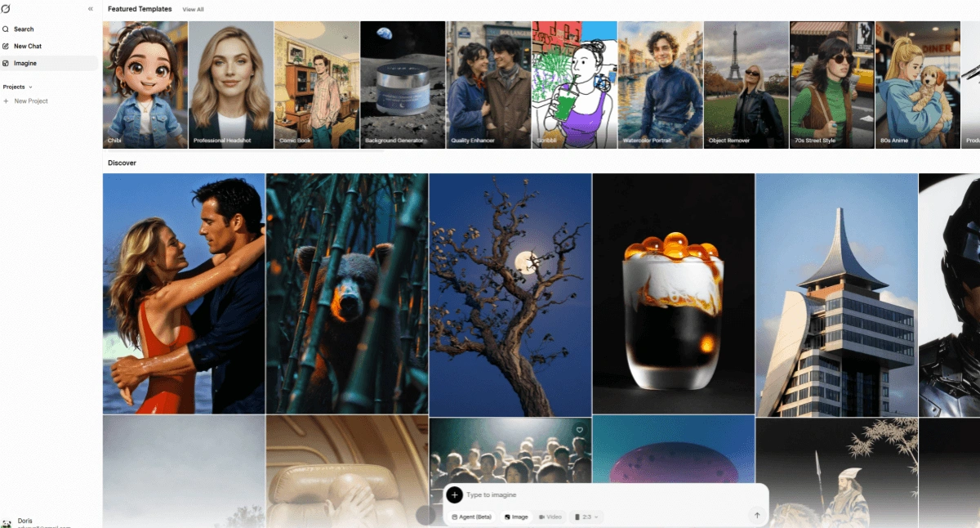The width and height of the screenshot is (980, 528).
Task: Select Imagine in the sidebar
Action: point(49,63)
